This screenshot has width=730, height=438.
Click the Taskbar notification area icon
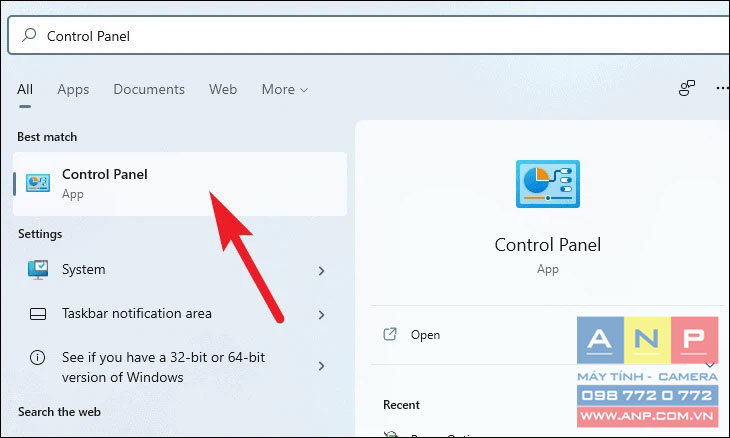click(x=38, y=314)
